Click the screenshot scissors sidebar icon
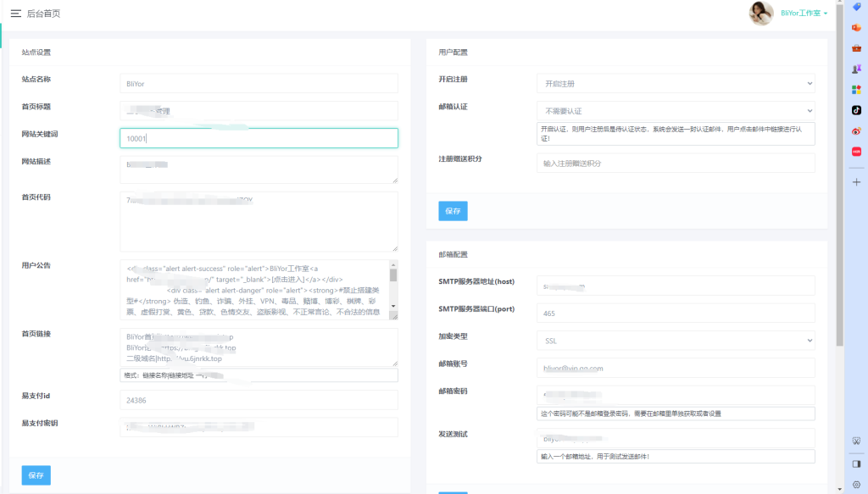The height and width of the screenshot is (494, 868). pyautogui.click(x=856, y=441)
